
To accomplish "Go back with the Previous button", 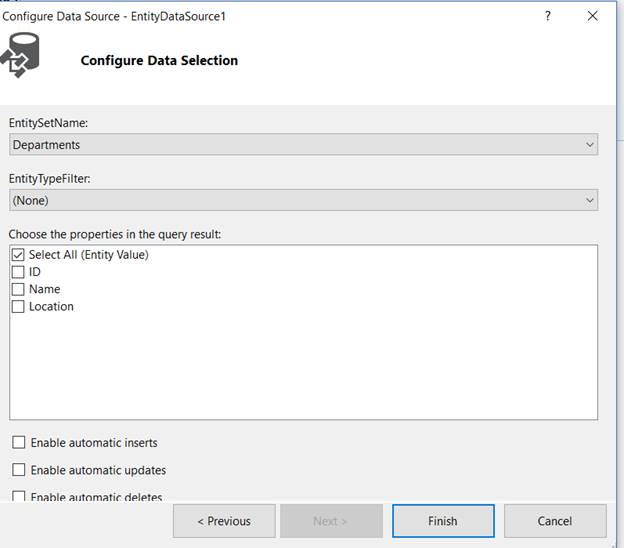I will (223, 521).
